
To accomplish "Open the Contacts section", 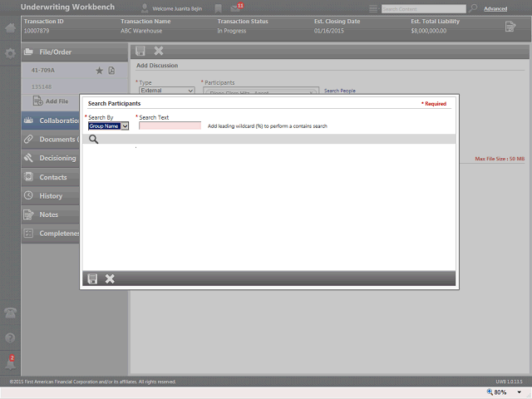I will coord(51,177).
